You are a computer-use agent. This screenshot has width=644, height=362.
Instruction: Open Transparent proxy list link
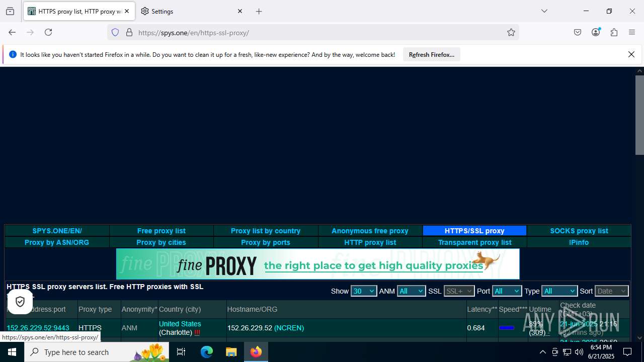tap(474, 242)
